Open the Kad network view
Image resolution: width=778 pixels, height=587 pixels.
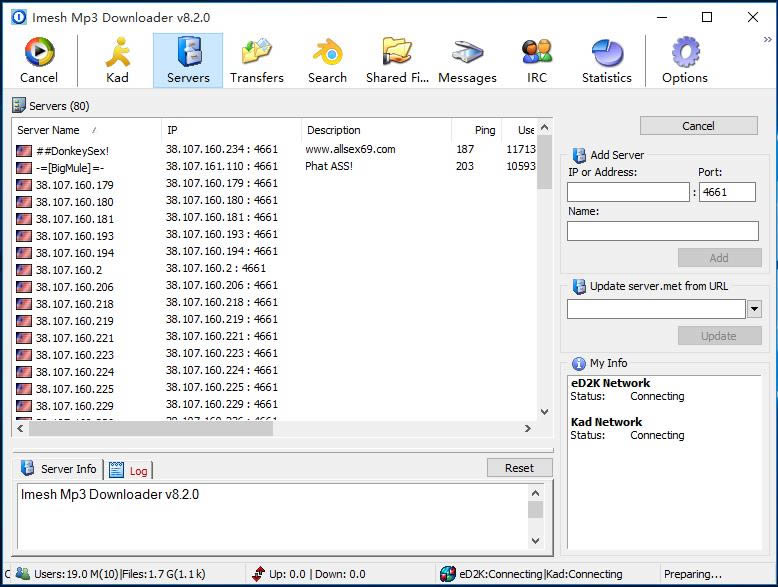[117, 61]
